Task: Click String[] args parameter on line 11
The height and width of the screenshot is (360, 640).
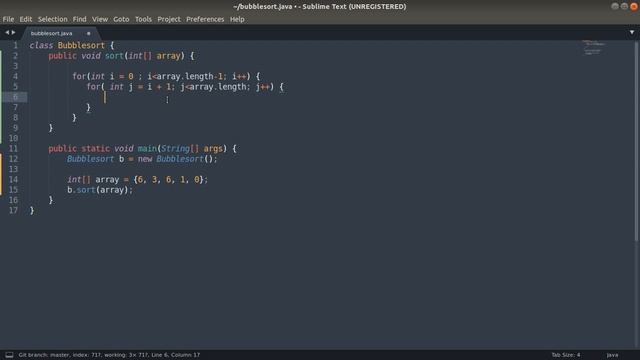Action: (192, 149)
